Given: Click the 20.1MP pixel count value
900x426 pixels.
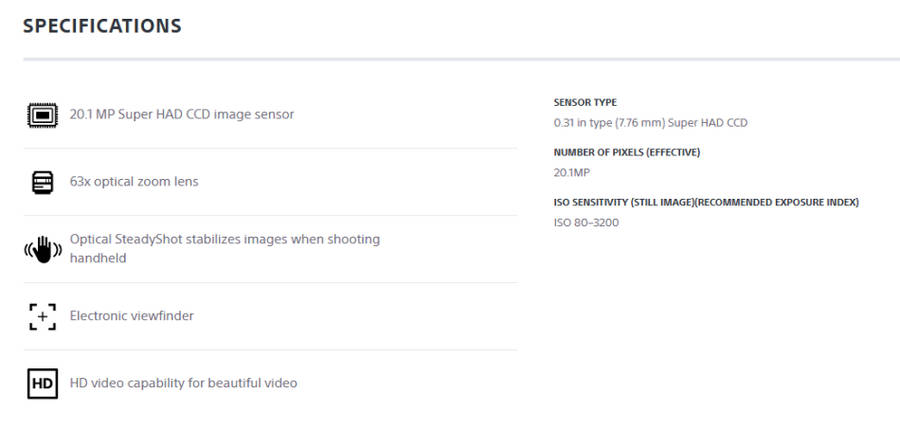Looking at the screenshot, I should (570, 172).
